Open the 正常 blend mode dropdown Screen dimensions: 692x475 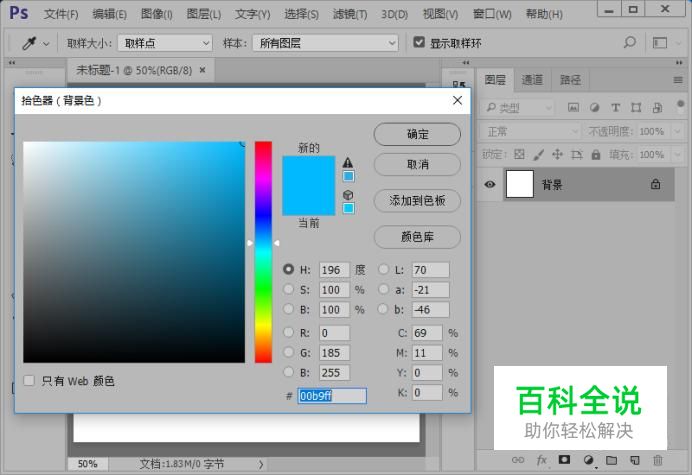530,131
